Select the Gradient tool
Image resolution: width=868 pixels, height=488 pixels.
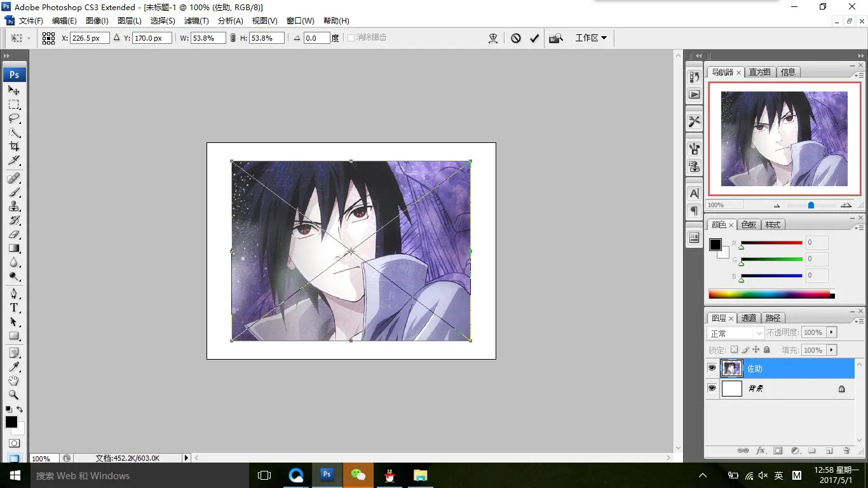click(x=14, y=248)
